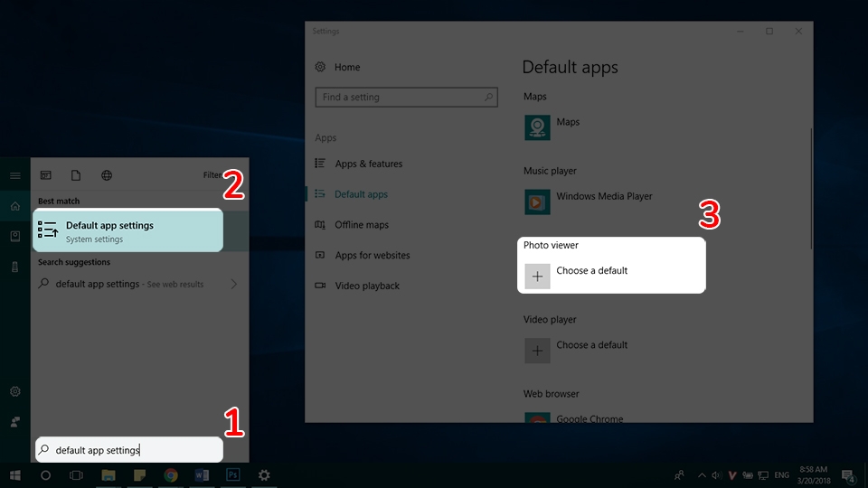This screenshot has height=488, width=868.
Task: Open network icon in system tray
Action: 763,475
